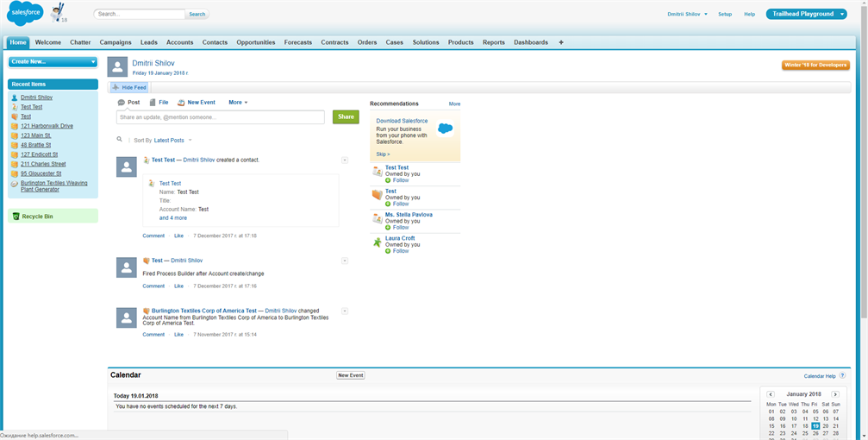Open the post menu arrow on Test Test post

point(345,160)
